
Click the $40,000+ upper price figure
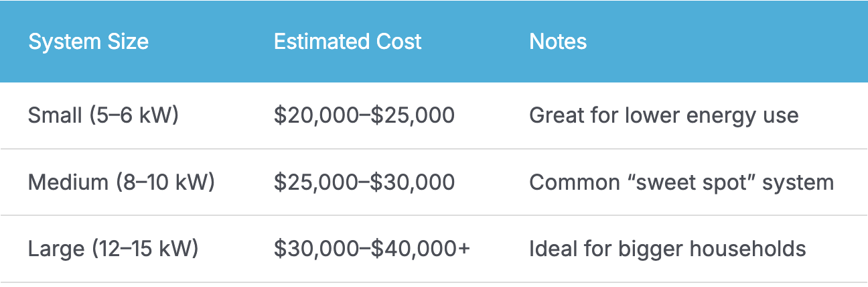[x=421, y=249]
